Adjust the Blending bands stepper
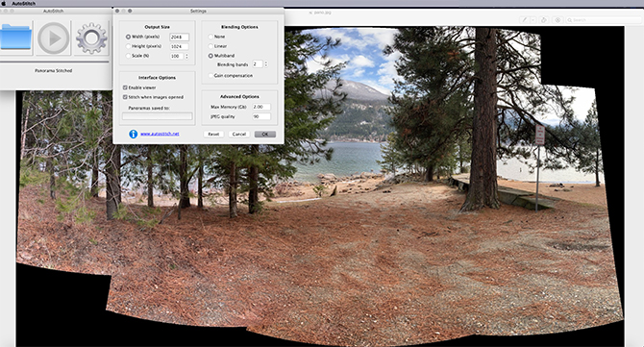Image resolution: width=644 pixels, height=347 pixels. coord(265,64)
